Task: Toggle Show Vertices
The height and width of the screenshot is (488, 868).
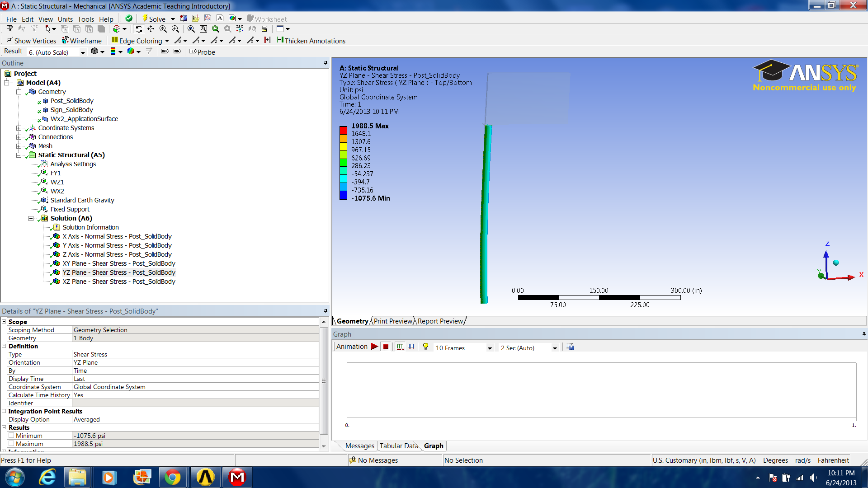Action: pos(31,41)
